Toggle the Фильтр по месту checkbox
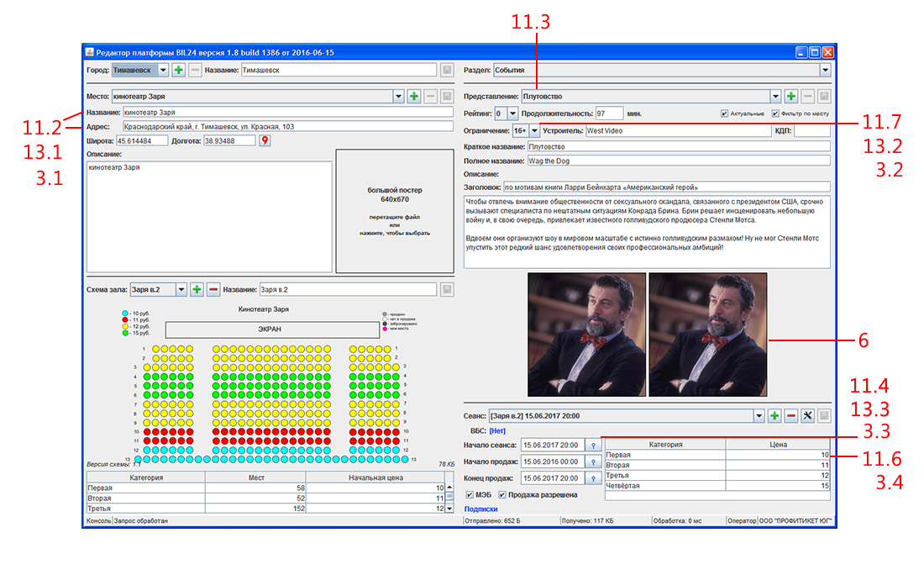The height and width of the screenshot is (580, 924). pos(775,113)
